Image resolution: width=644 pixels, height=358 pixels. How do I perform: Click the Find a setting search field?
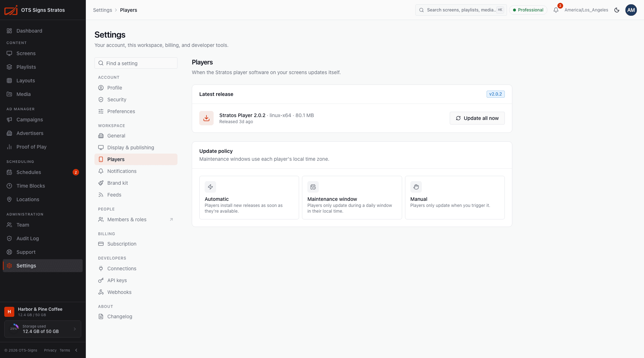tap(136, 63)
